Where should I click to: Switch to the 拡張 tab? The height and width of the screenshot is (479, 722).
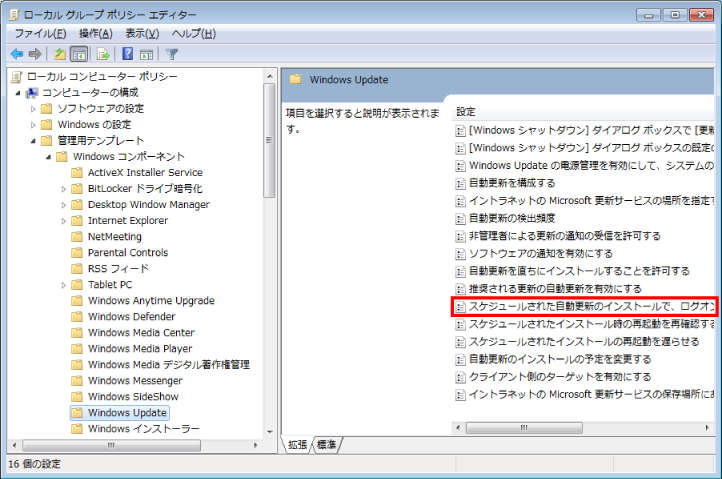pyautogui.click(x=297, y=444)
